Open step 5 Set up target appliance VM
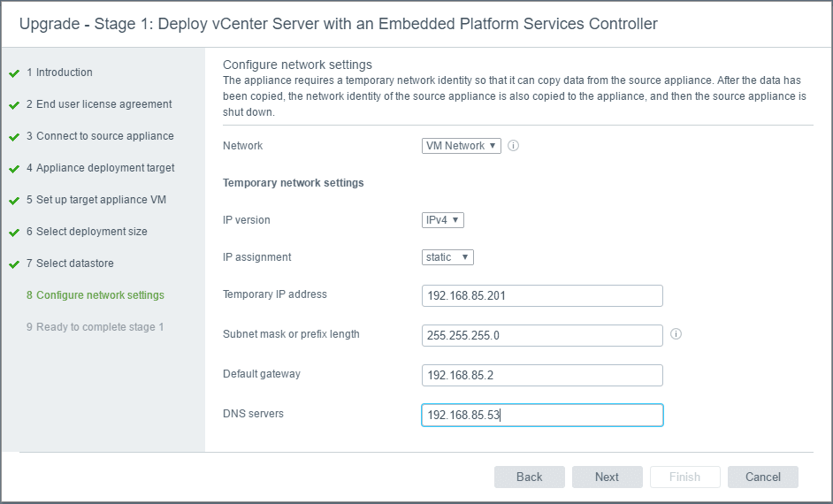 click(101, 200)
